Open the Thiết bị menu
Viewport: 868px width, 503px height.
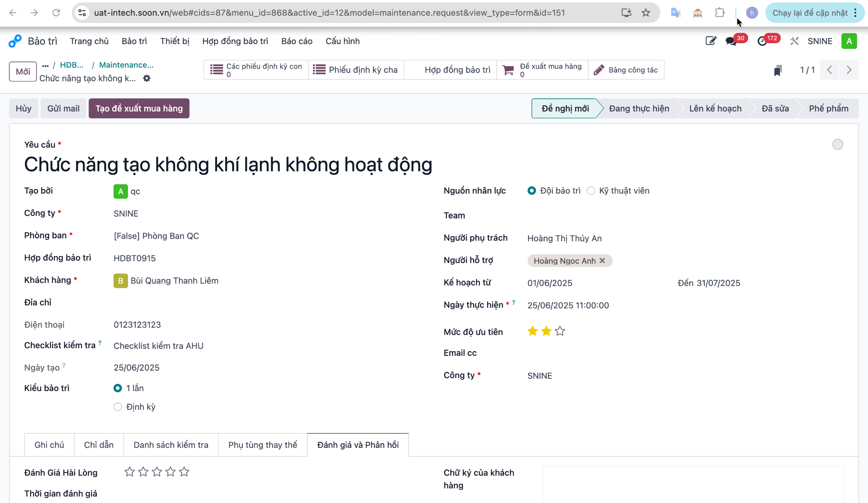tap(175, 41)
